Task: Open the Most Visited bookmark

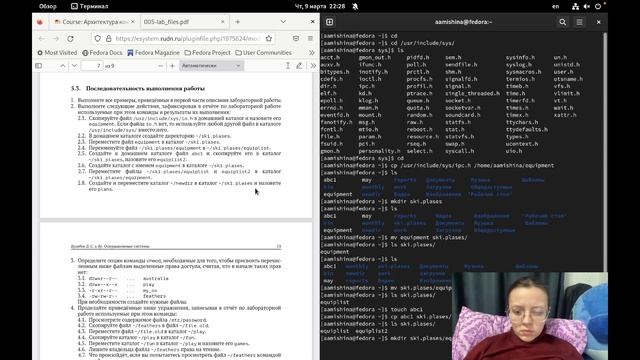Action: 57,53
